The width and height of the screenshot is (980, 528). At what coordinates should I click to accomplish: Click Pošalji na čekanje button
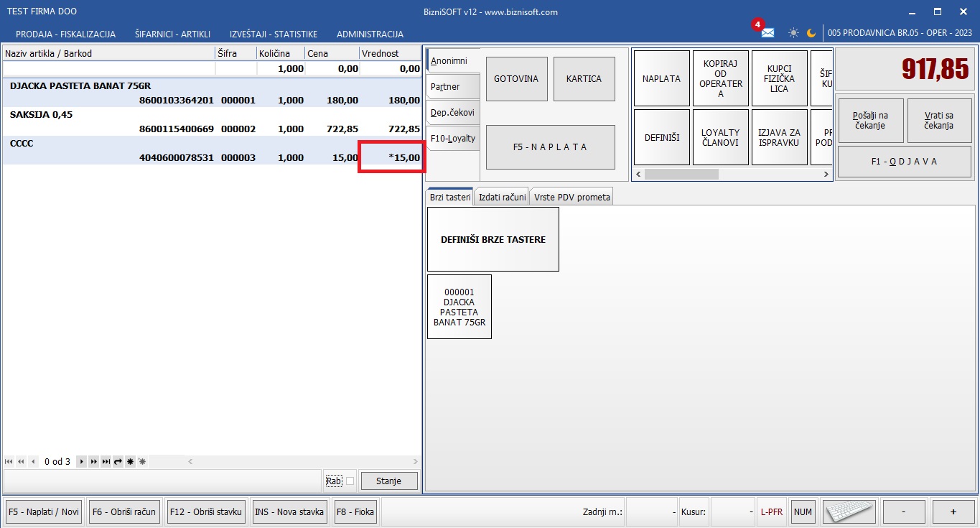click(871, 121)
